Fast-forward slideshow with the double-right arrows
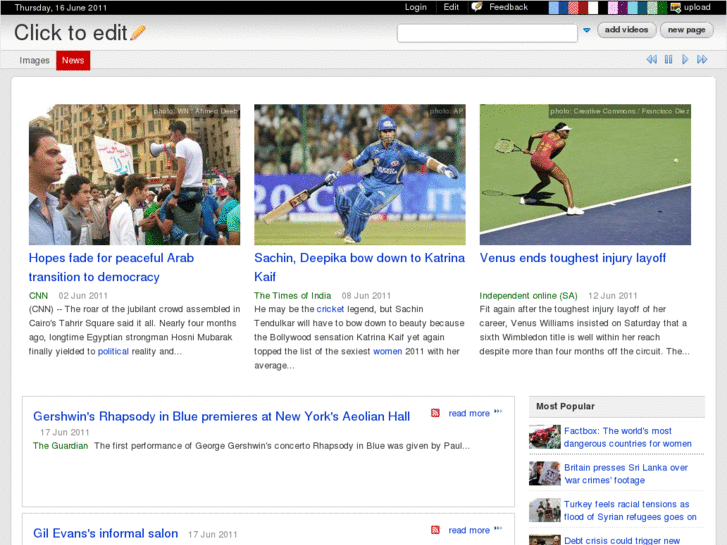The width and height of the screenshot is (727, 545). click(x=702, y=59)
